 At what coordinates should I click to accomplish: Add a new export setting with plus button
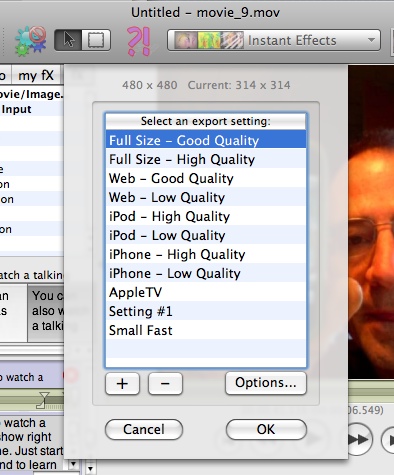[x=122, y=383]
